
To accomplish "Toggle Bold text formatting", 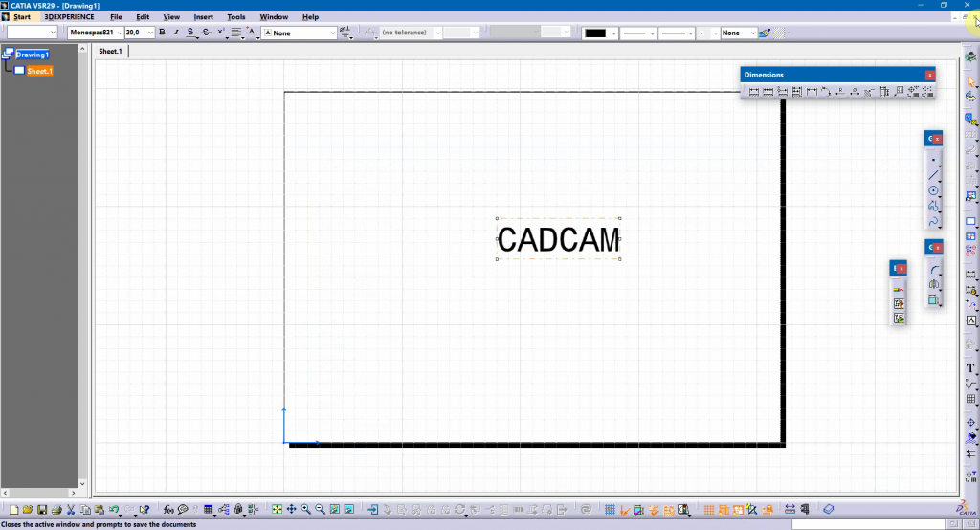I will (162, 33).
